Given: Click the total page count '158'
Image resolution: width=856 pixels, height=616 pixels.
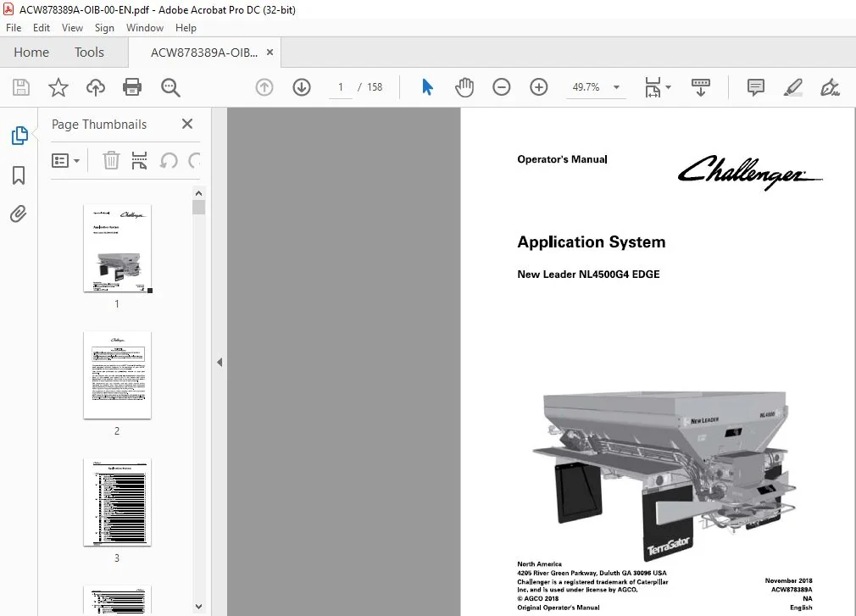Looking at the screenshot, I should (375, 87).
